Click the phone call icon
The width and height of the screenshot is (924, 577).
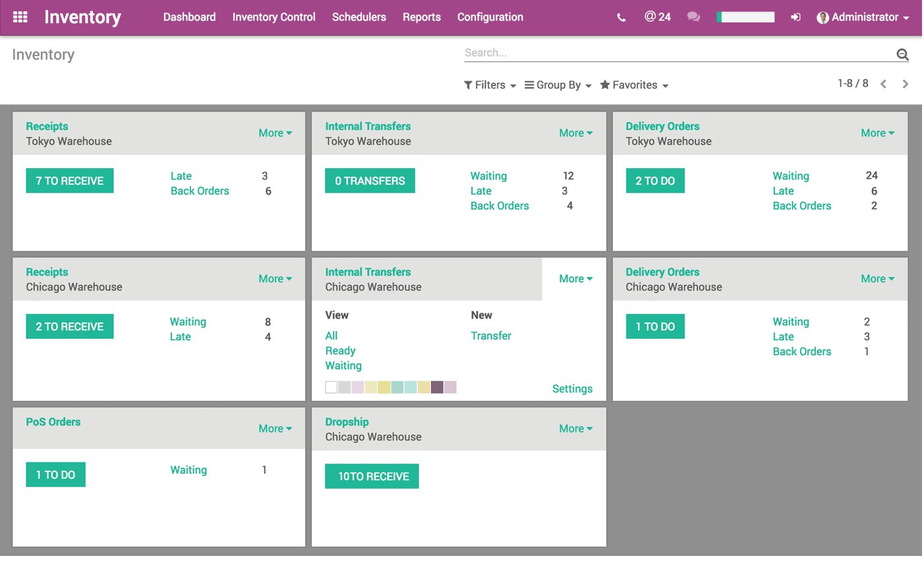pyautogui.click(x=621, y=18)
